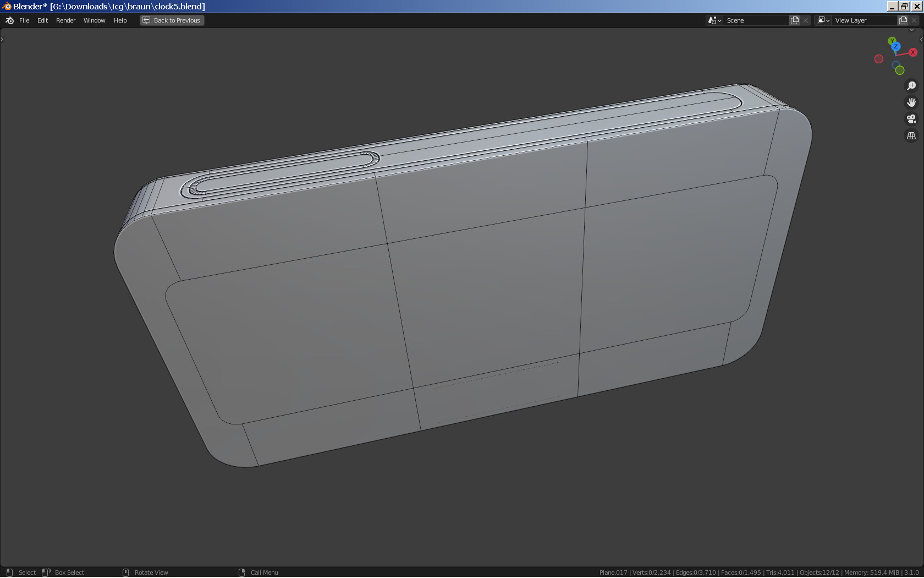924x578 pixels.
Task: Minimize the Blender window
Action: pyautogui.click(x=892, y=7)
